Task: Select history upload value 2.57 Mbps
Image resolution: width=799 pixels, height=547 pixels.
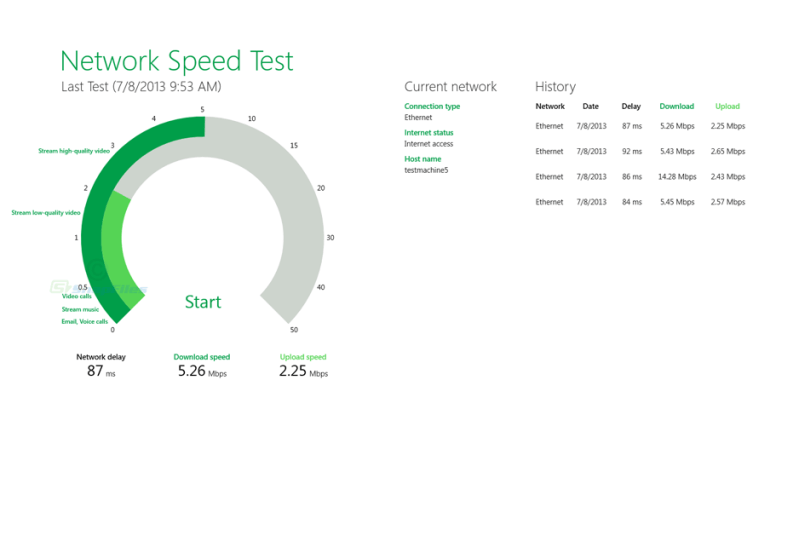Action: pos(728,202)
